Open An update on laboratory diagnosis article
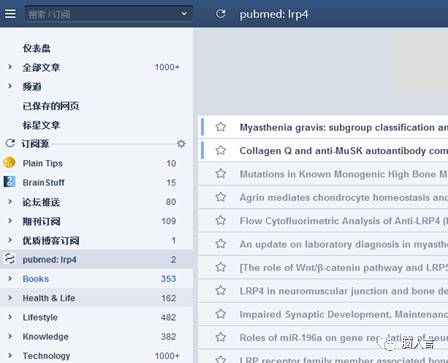Image resolution: width=448 pixels, height=363 pixels. coord(344,244)
